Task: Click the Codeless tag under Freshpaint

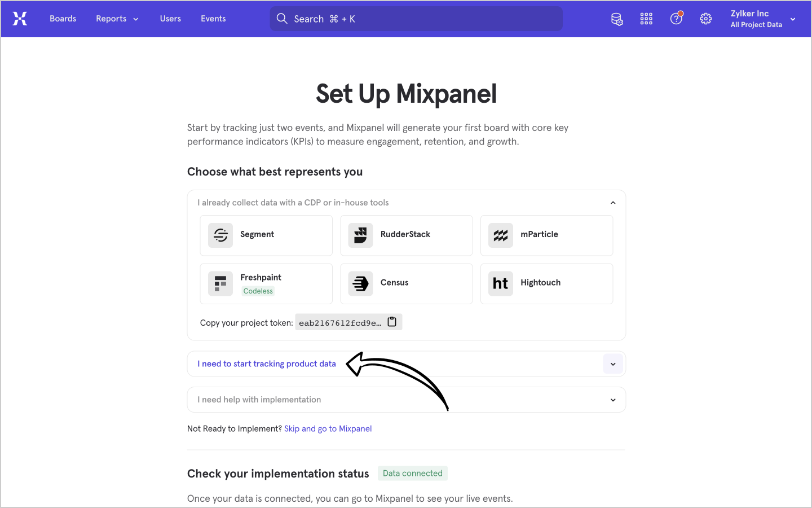Action: coord(258,291)
